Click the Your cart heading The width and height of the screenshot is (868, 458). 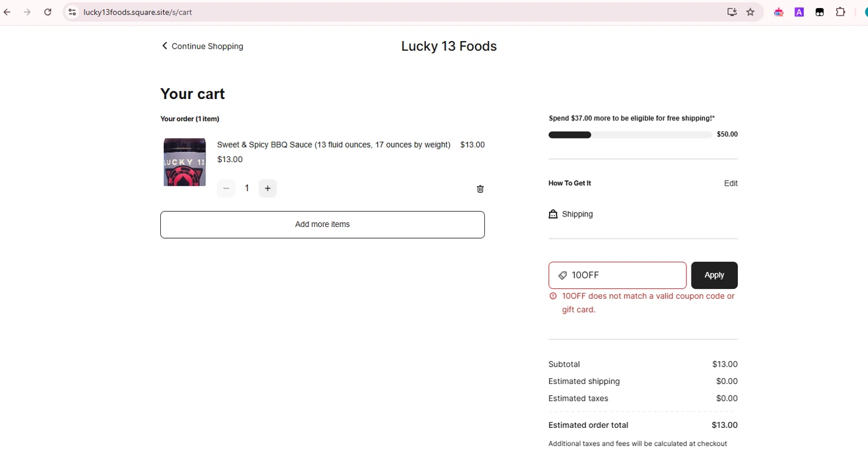pyautogui.click(x=193, y=94)
